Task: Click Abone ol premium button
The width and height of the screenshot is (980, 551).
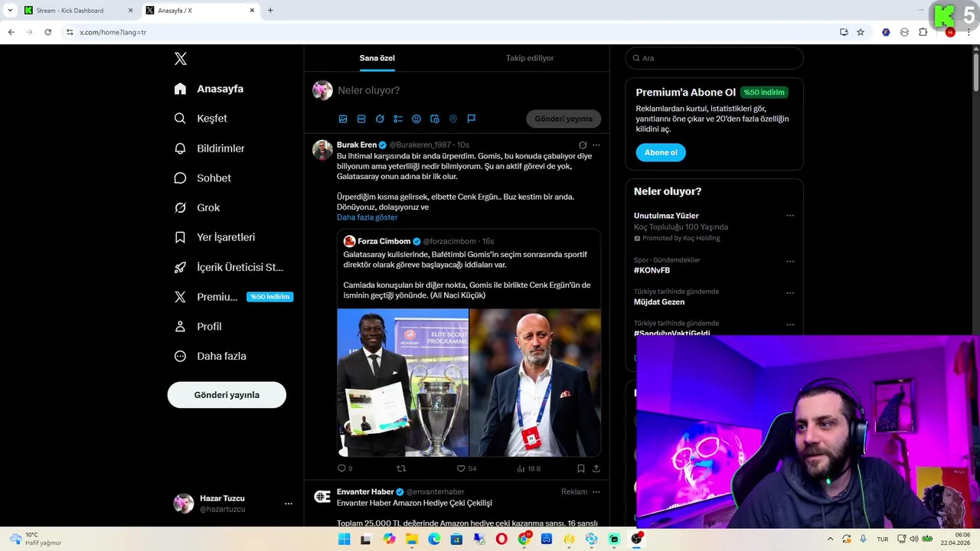Action: 661,152
